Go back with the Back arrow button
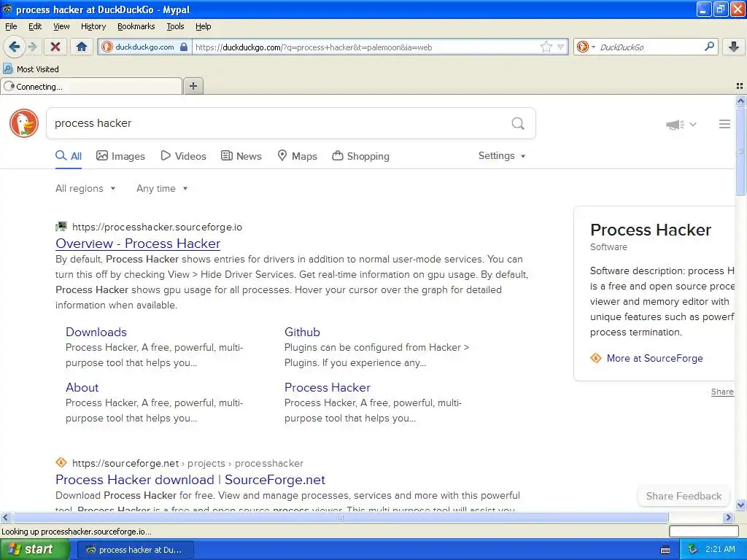This screenshot has width=747, height=560. point(15,47)
